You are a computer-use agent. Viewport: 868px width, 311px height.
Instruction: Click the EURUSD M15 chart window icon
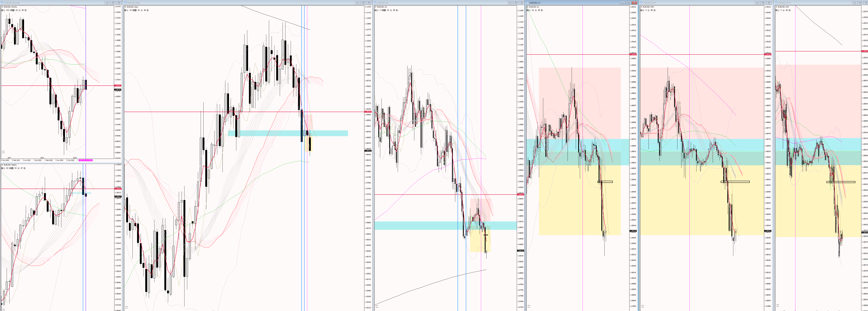click(777, 3)
